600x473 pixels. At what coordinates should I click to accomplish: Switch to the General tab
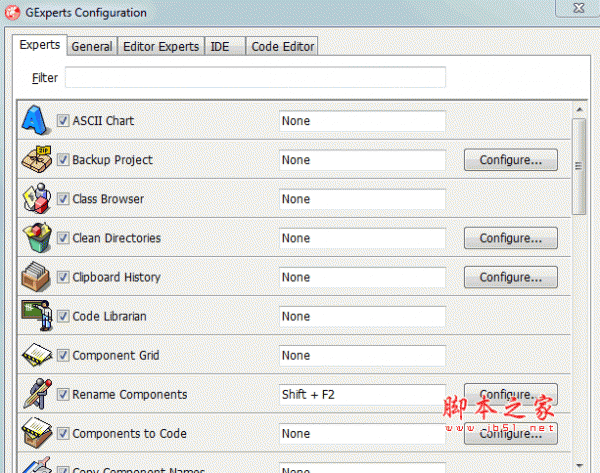point(92,47)
